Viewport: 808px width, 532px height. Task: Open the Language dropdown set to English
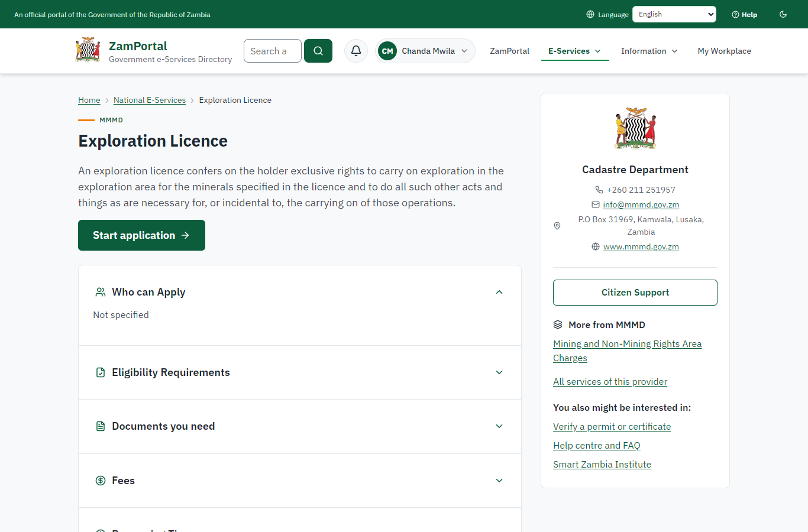click(x=674, y=14)
